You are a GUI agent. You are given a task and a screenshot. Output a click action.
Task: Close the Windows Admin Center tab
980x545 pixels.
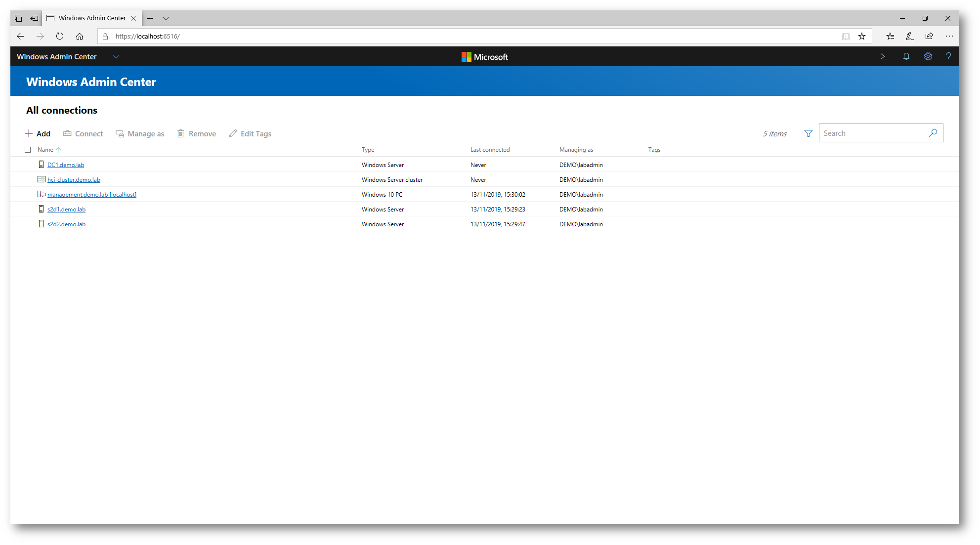133,18
